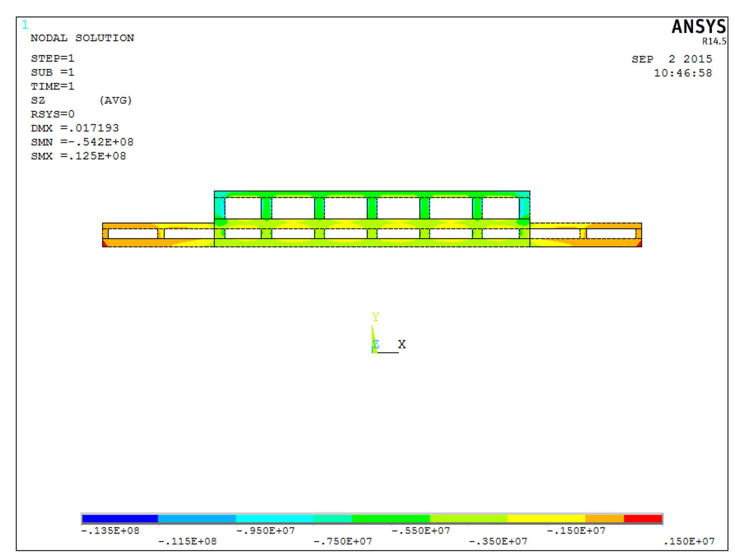Viewport: 735px width, 560px height.
Task: Select the red legend color band
Action: (x=643, y=519)
